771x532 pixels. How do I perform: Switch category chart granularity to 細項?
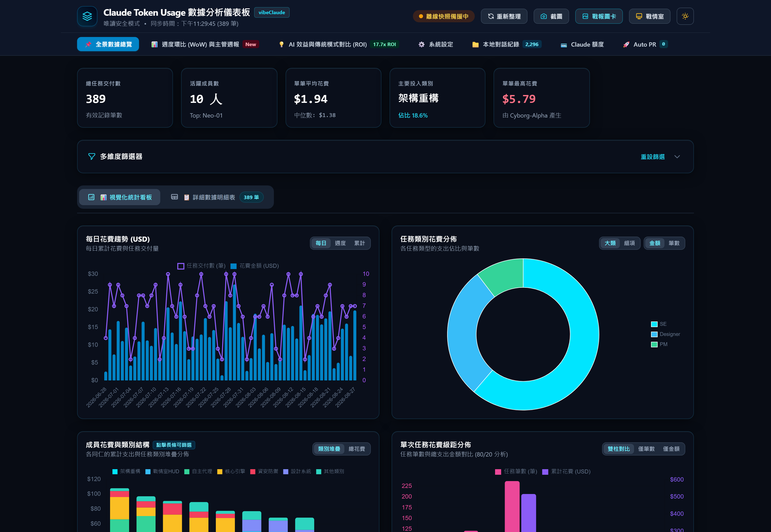point(629,243)
